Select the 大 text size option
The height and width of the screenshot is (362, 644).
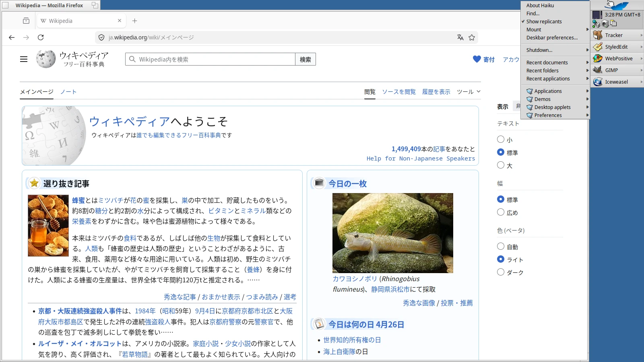click(x=501, y=165)
